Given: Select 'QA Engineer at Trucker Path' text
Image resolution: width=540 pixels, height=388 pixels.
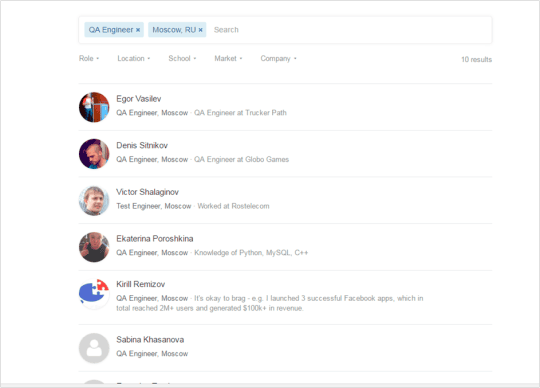Looking at the screenshot, I should (x=240, y=113).
